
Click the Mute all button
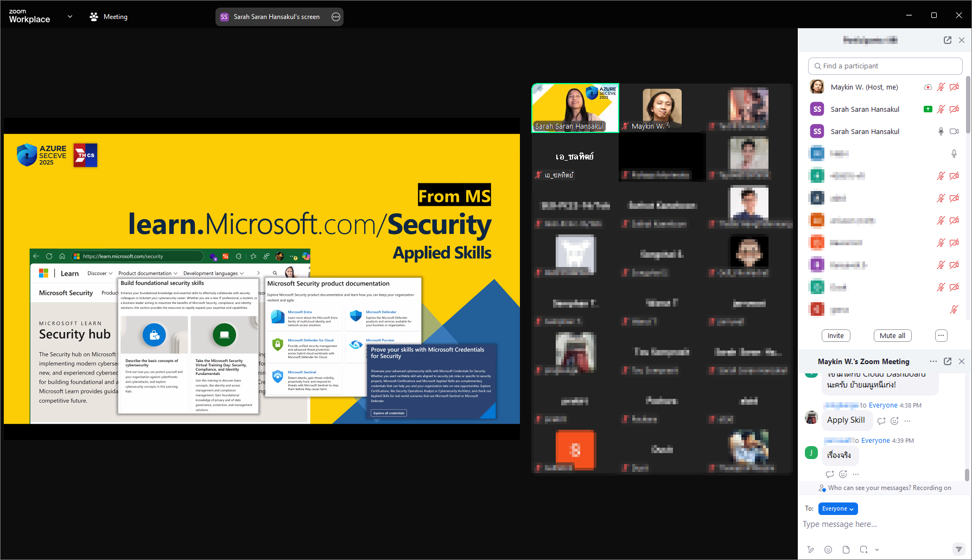point(893,335)
